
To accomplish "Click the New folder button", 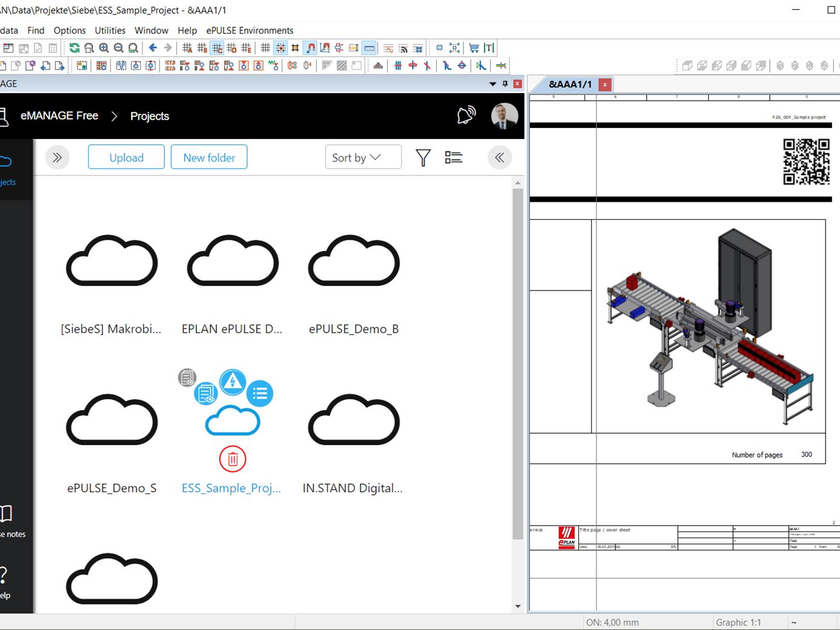I will pyautogui.click(x=209, y=158).
